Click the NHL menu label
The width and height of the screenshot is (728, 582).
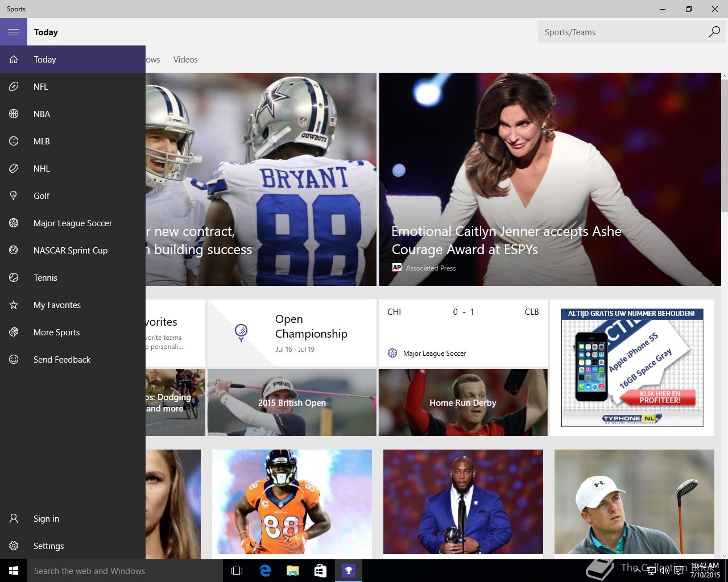pyautogui.click(x=42, y=168)
